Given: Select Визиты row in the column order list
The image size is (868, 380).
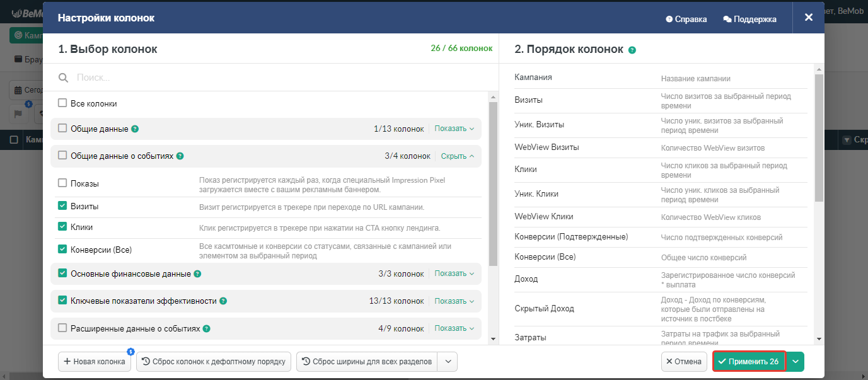Looking at the screenshot, I should tap(661, 101).
